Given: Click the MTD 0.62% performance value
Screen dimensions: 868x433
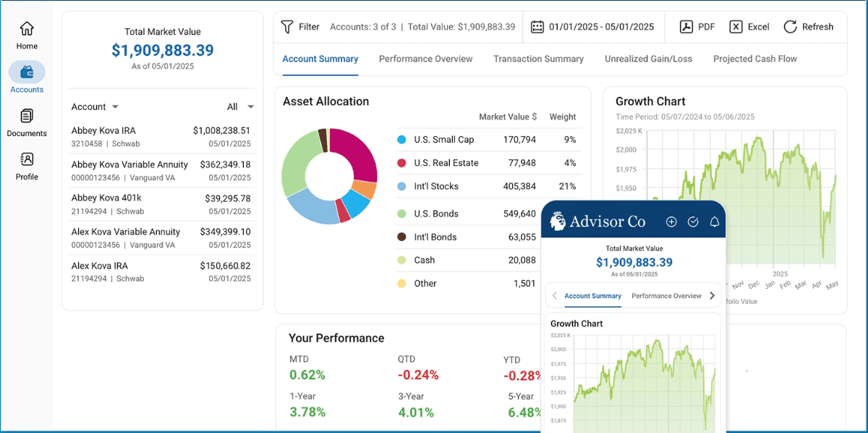Looking at the screenshot, I should point(307,375).
